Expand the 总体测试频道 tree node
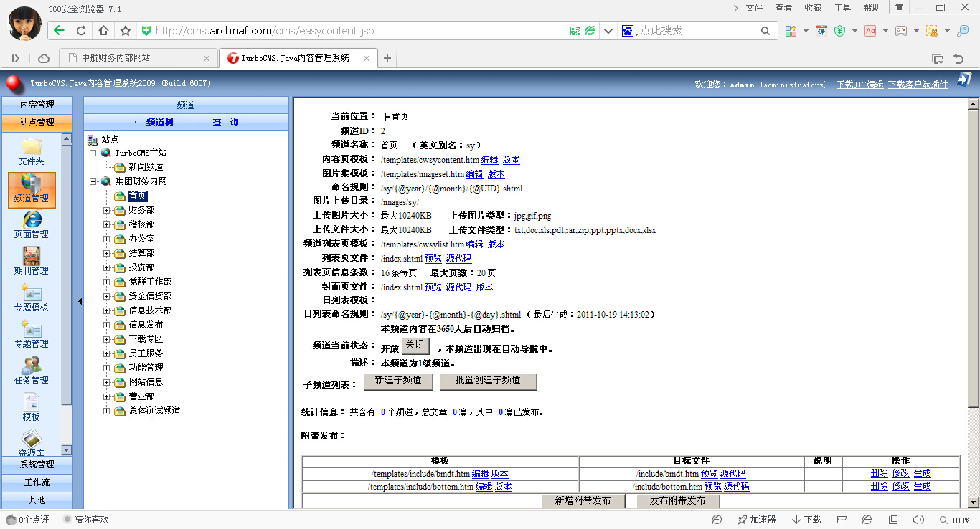Screen dimensions: 980x529 (106, 411)
